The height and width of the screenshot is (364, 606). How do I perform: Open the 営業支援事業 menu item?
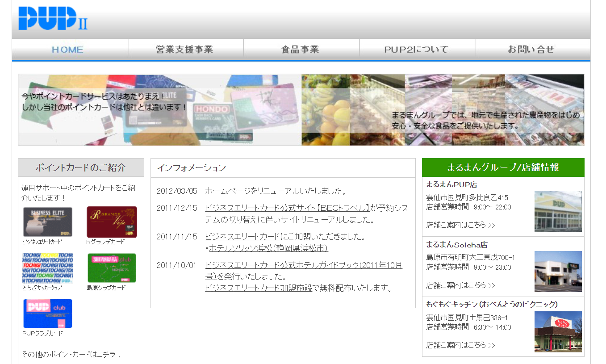185,49
